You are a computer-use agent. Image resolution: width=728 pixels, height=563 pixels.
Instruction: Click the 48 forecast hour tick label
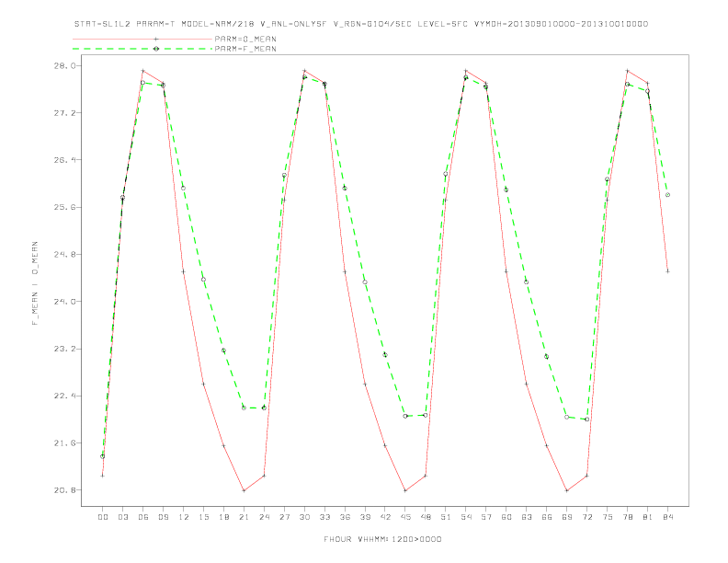tap(426, 517)
